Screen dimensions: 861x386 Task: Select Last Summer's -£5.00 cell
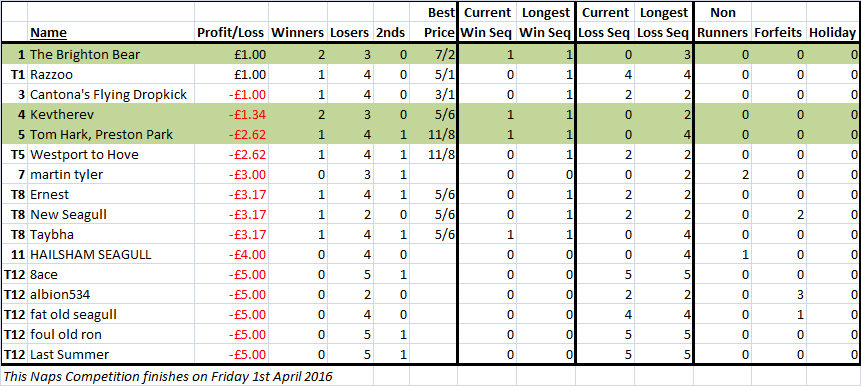pyautogui.click(x=231, y=355)
